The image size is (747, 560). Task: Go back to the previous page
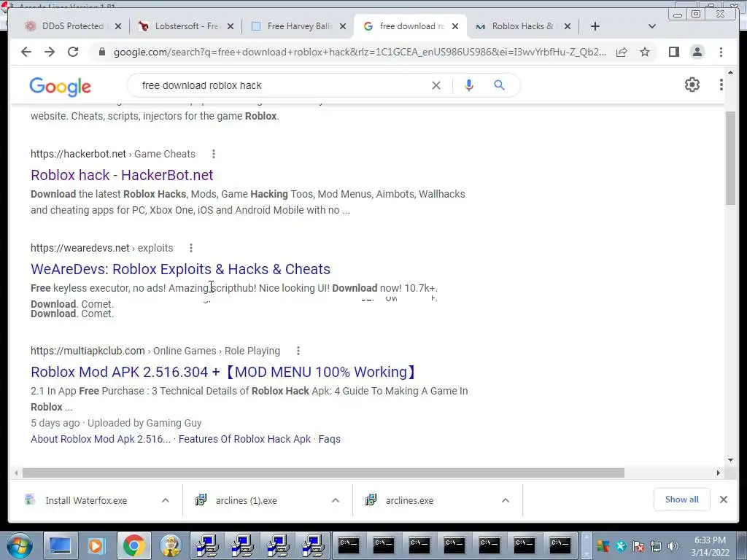tap(26, 52)
